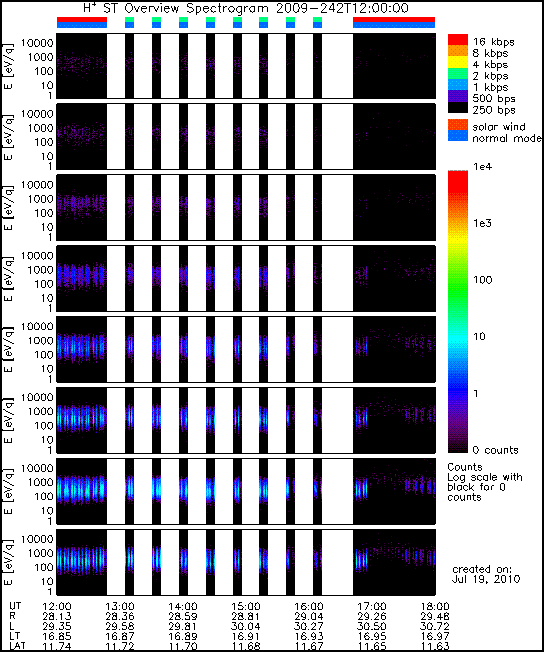Image resolution: width=544 pixels, height=652 pixels.
Task: Click the '4 kbps' legend label
Action: pyautogui.click(x=493, y=64)
